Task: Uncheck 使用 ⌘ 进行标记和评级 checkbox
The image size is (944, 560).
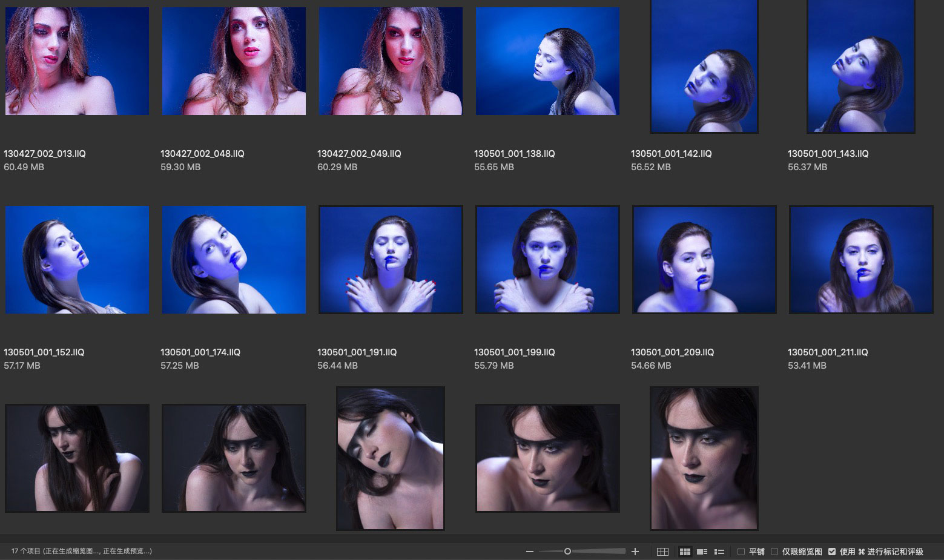Action: tap(832, 552)
